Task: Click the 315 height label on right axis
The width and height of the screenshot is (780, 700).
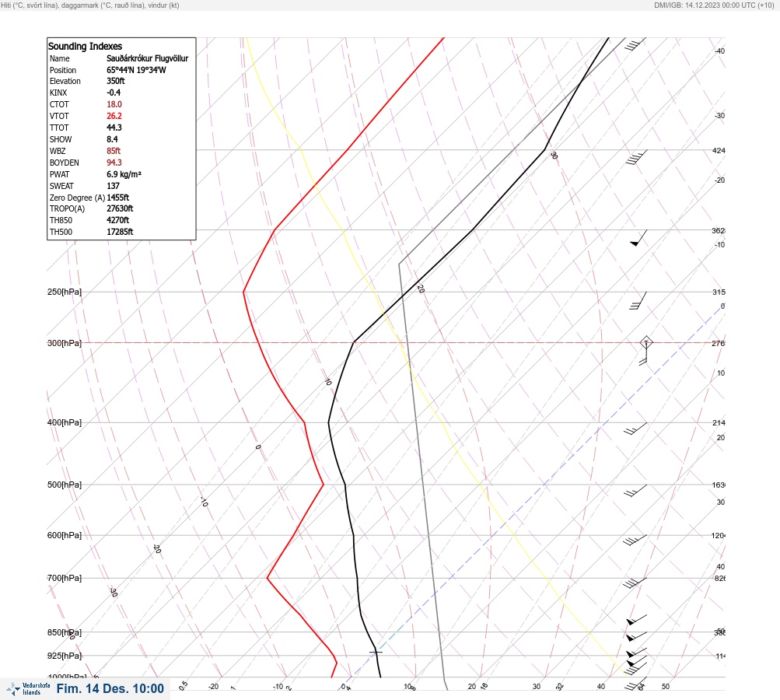Action: pos(719,292)
